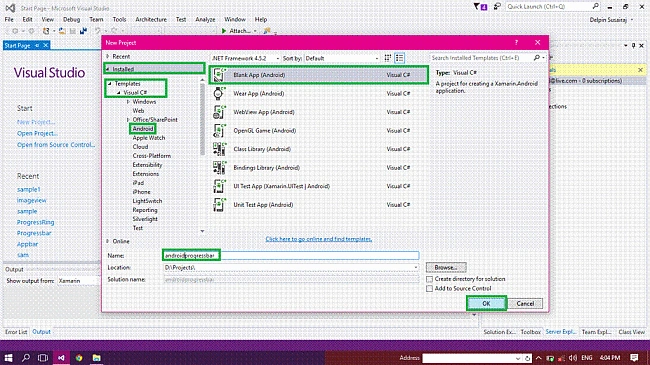The width and height of the screenshot is (650, 365).
Task: Click the feedback icon near Quick Launch
Action: [x=497, y=7]
